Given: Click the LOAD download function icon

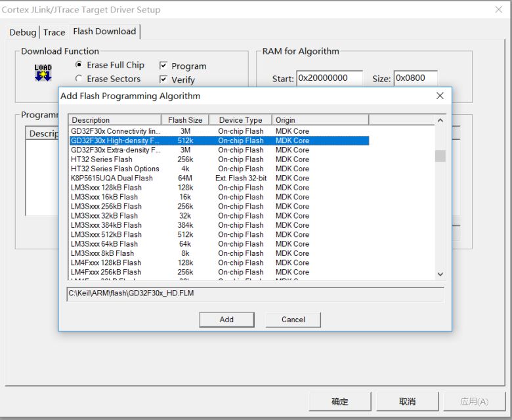Looking at the screenshot, I should pyautogui.click(x=43, y=72).
